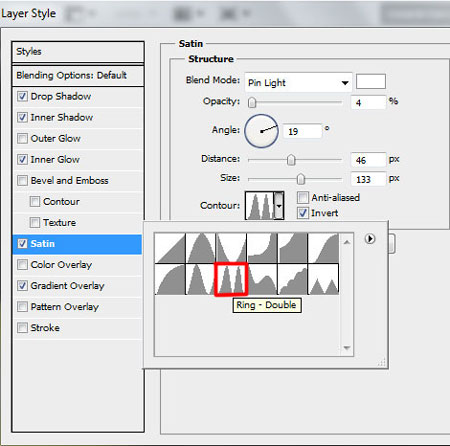Select the Sawtooth contour preset
The image size is (450, 446).
coord(323,279)
